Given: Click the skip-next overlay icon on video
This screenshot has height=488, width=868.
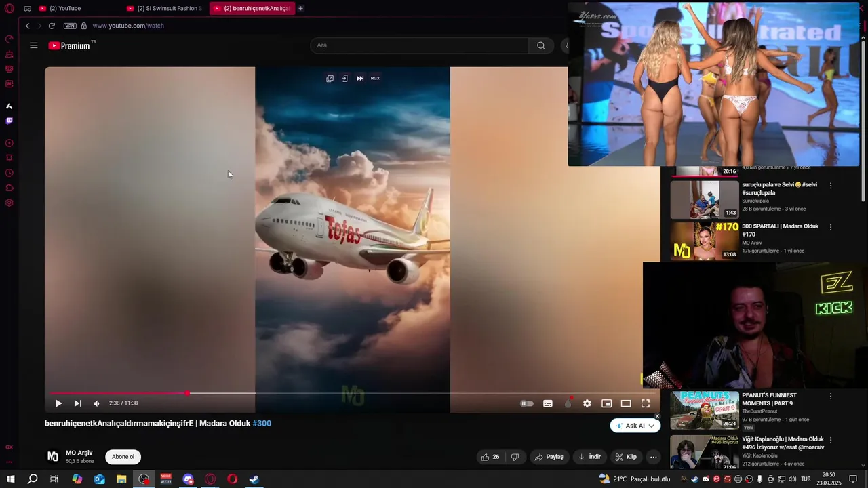Looking at the screenshot, I should 360,78.
